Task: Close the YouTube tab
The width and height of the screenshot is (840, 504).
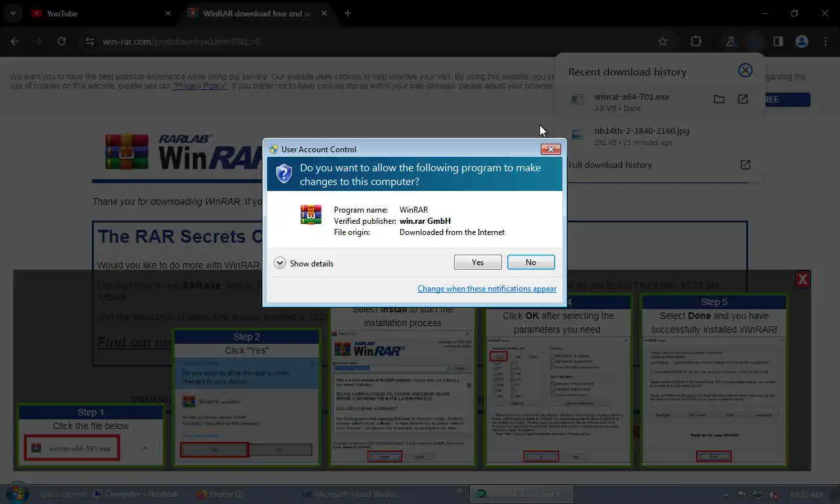Action: pos(167,13)
